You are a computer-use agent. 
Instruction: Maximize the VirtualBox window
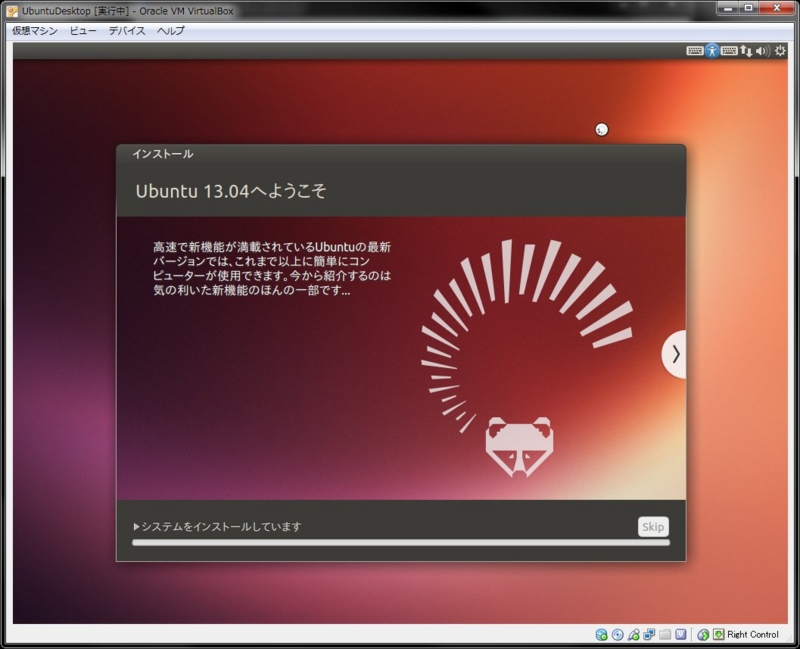click(748, 8)
